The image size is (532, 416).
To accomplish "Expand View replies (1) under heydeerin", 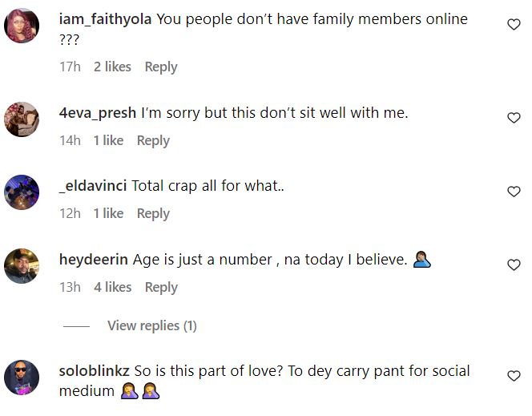I will 151,325.
